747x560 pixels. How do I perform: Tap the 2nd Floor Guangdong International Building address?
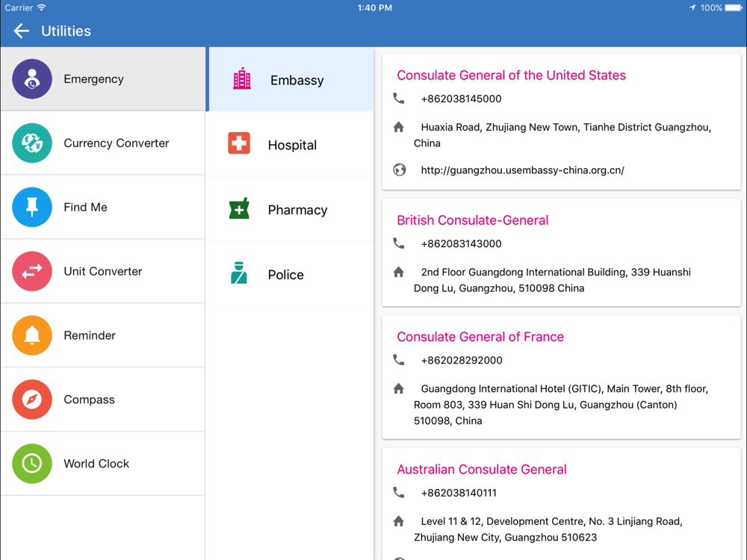[x=552, y=280]
